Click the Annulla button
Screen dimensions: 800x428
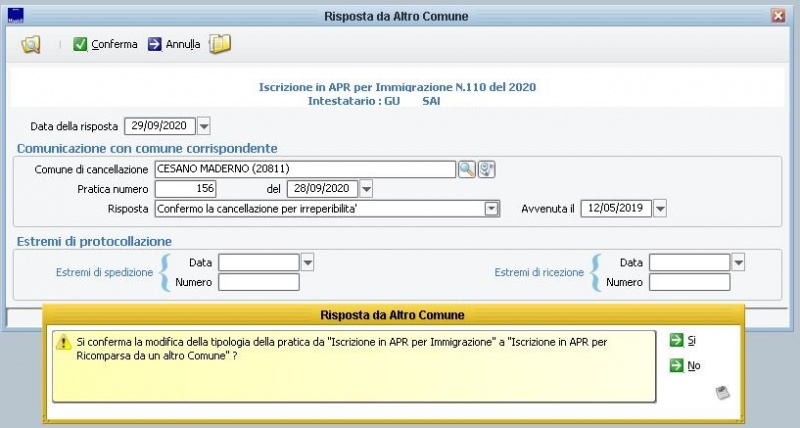(x=174, y=44)
